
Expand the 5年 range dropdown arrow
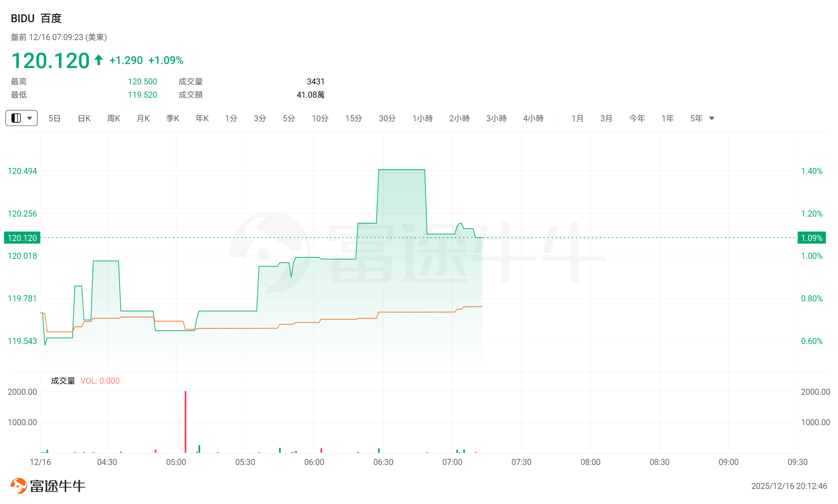712,118
